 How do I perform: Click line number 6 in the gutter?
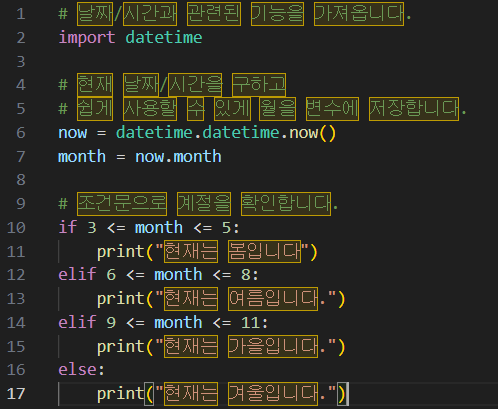[x=21, y=133]
